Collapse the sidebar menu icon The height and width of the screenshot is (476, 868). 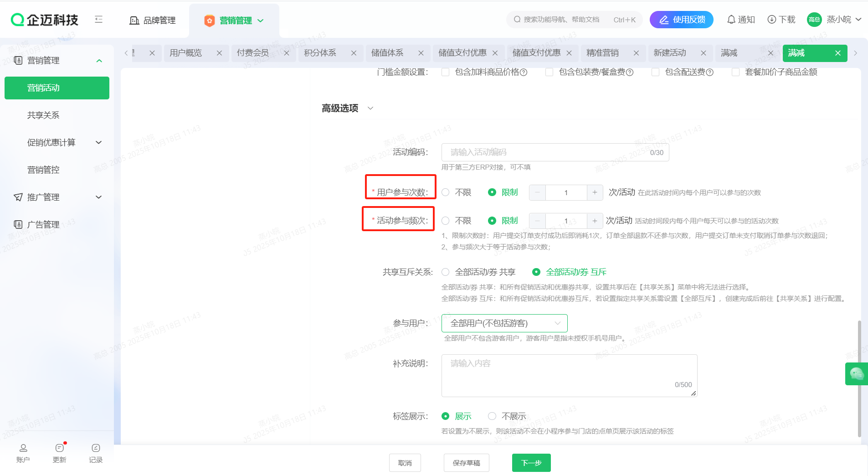(x=98, y=20)
